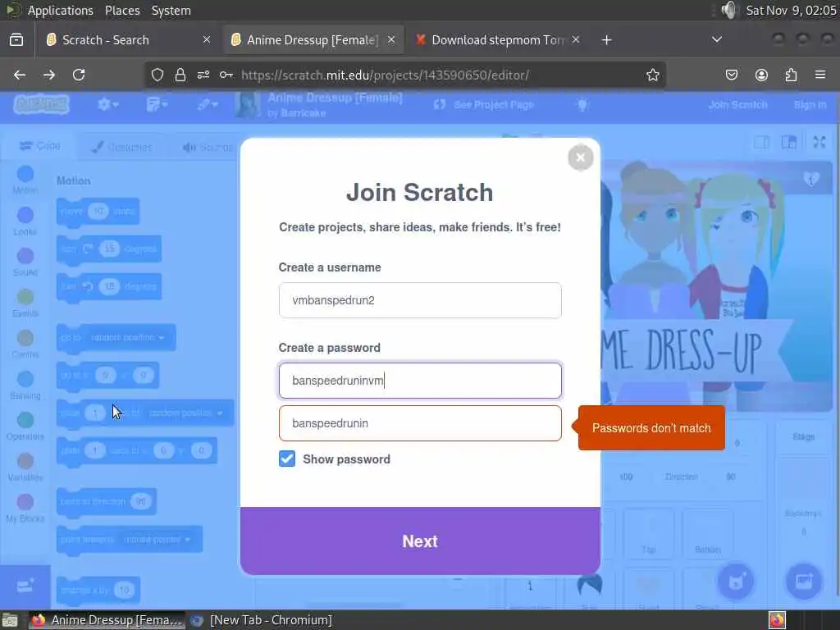The width and height of the screenshot is (840, 630).
Task: Click Sign in link in header
Action: coord(810,104)
